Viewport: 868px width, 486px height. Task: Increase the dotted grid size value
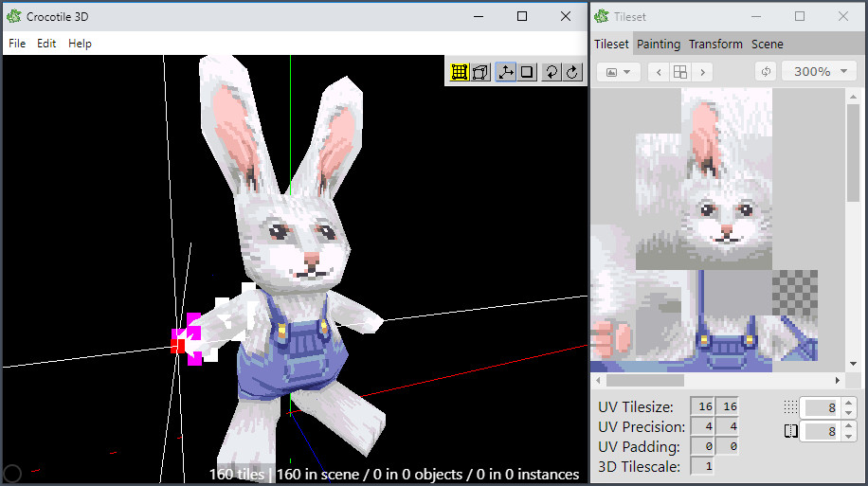point(849,403)
